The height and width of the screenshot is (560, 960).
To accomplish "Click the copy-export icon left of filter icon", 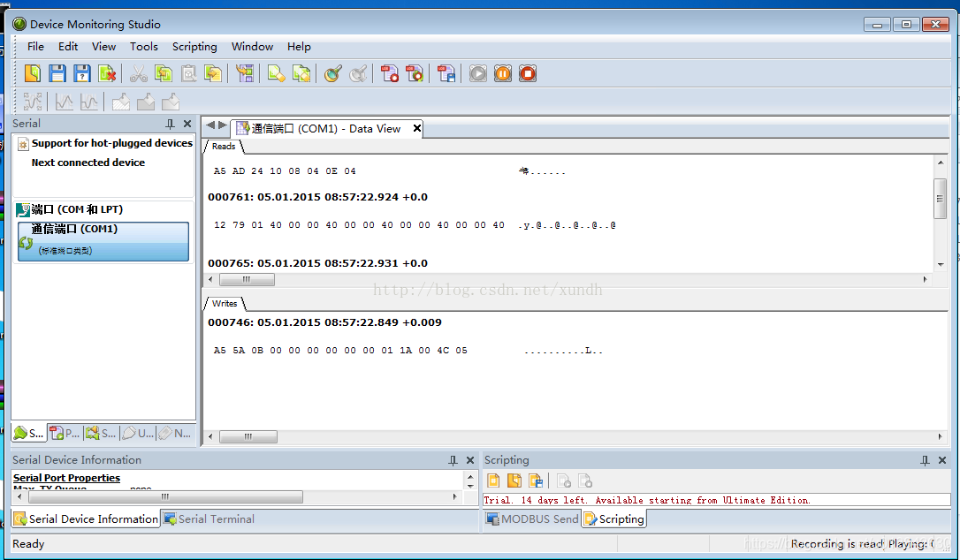I will (213, 73).
